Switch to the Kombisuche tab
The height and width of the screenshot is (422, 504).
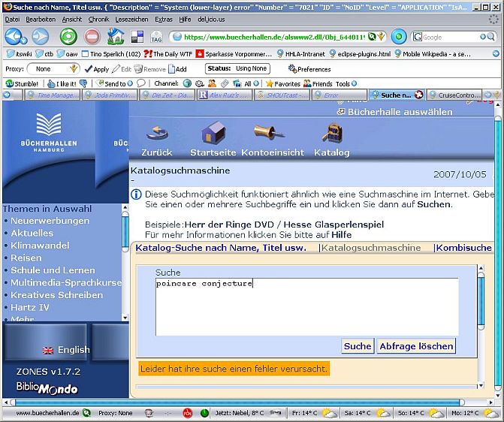pyautogui.click(x=463, y=247)
